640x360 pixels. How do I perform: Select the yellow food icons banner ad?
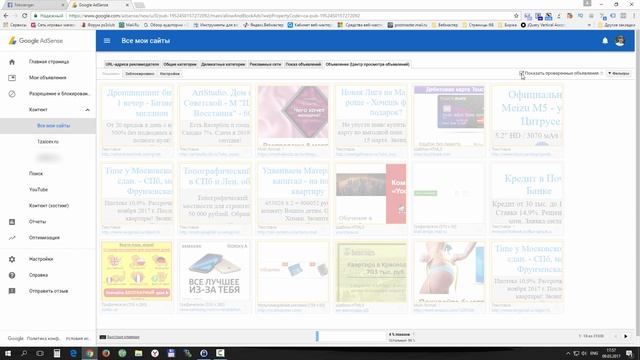[x=137, y=271]
